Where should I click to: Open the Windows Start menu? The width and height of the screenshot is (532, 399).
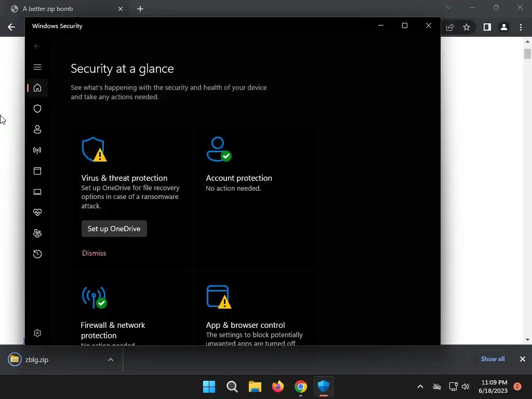point(209,387)
